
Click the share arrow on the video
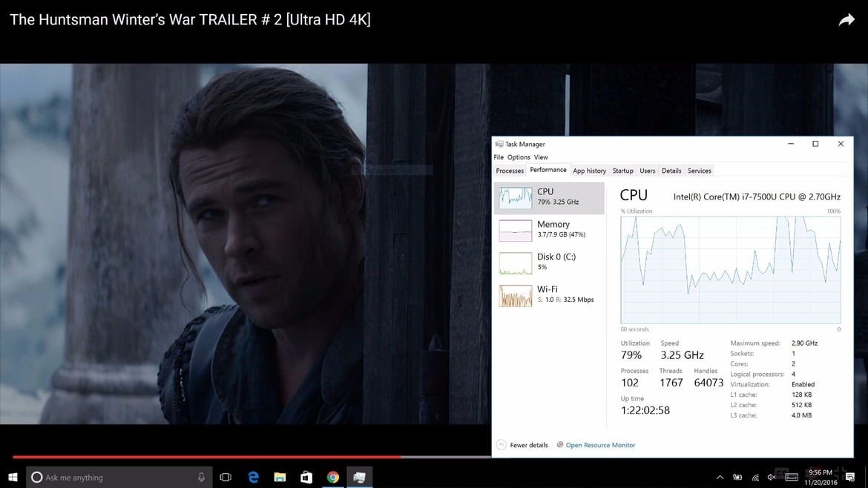point(846,21)
